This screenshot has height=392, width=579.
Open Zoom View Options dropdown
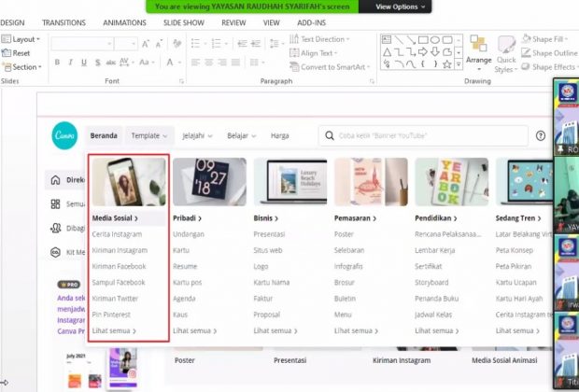(401, 7)
